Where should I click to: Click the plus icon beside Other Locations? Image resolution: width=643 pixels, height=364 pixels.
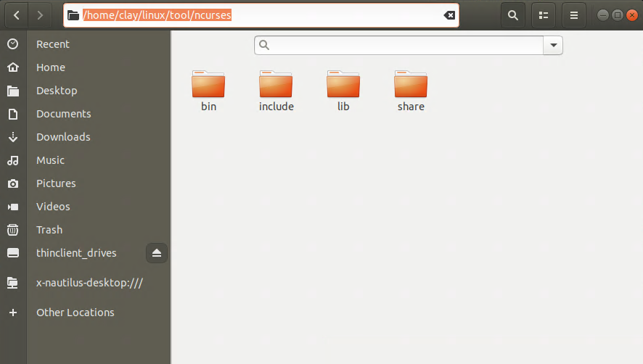click(x=13, y=313)
